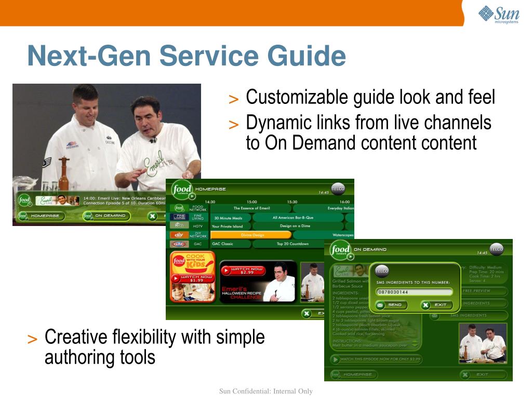Select program Your Private Island
This screenshot has width=532, height=399.
(x=231, y=227)
